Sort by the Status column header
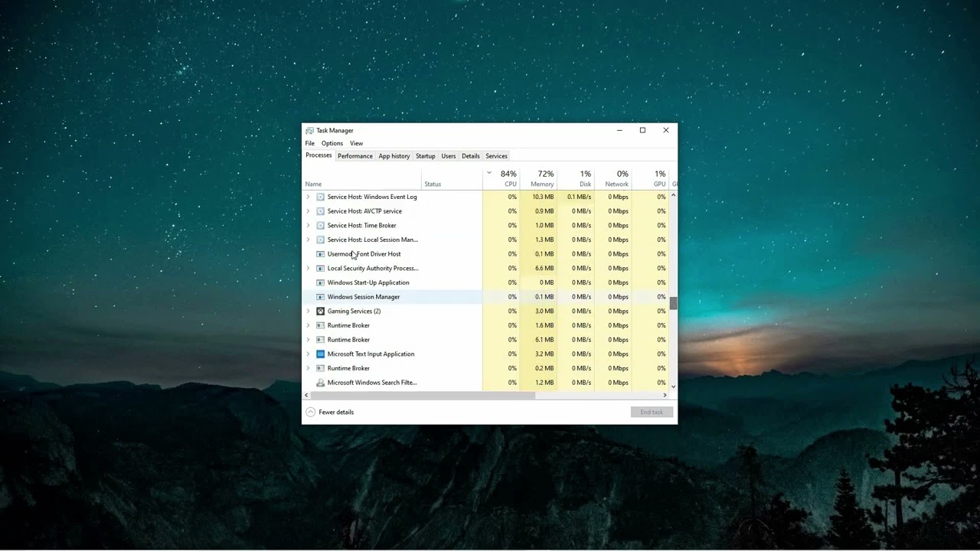The width and height of the screenshot is (980, 551). coord(452,178)
